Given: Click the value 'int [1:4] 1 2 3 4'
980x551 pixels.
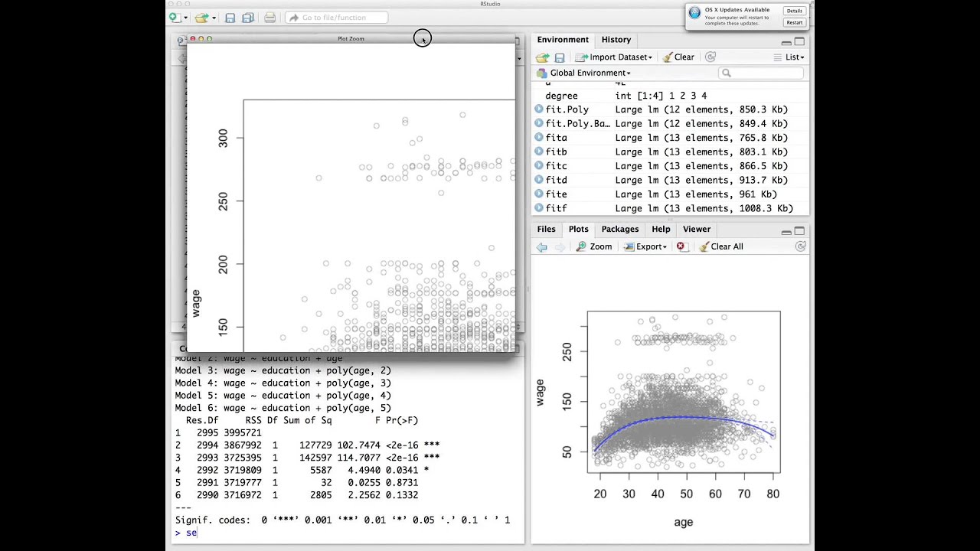Looking at the screenshot, I should pos(661,96).
